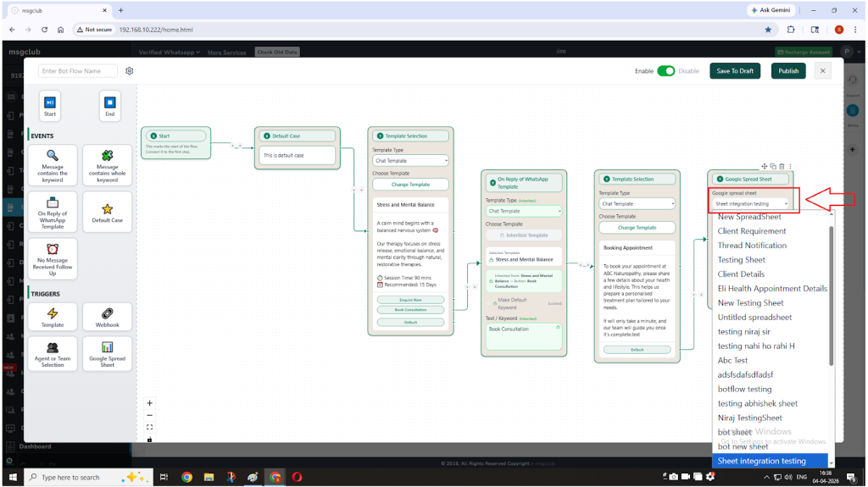The width and height of the screenshot is (868, 487).
Task: Toggle canvas lock icon in zoom controls
Action: coord(150,439)
